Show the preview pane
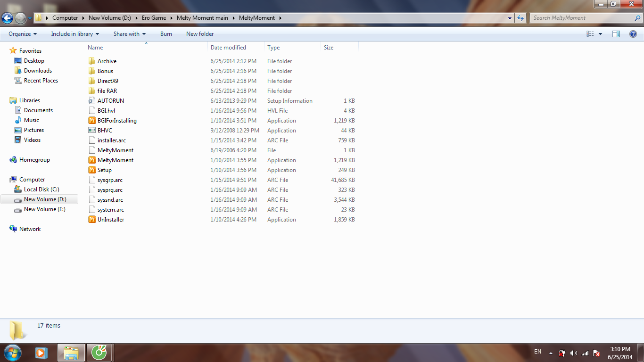Image resolution: width=644 pixels, height=362 pixels. (616, 34)
